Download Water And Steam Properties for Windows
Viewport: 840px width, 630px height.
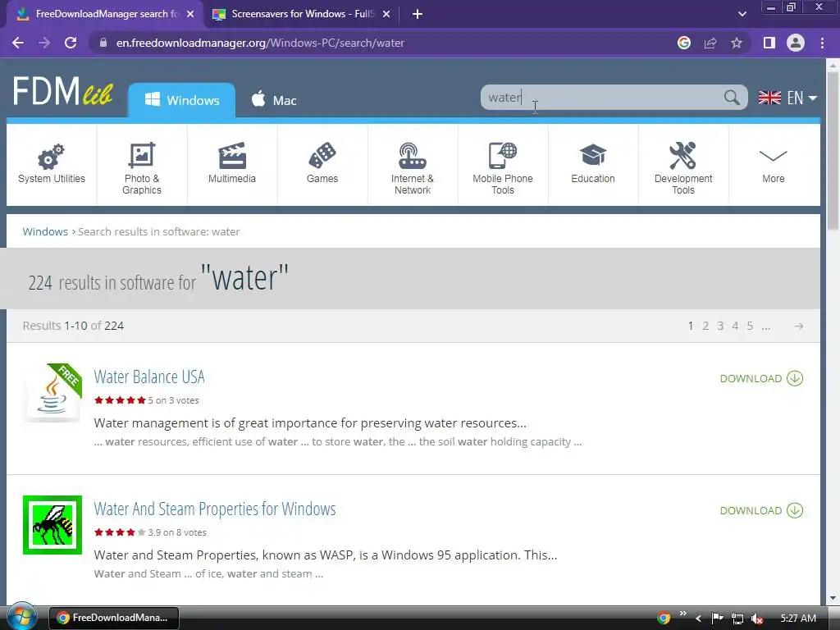(761, 510)
